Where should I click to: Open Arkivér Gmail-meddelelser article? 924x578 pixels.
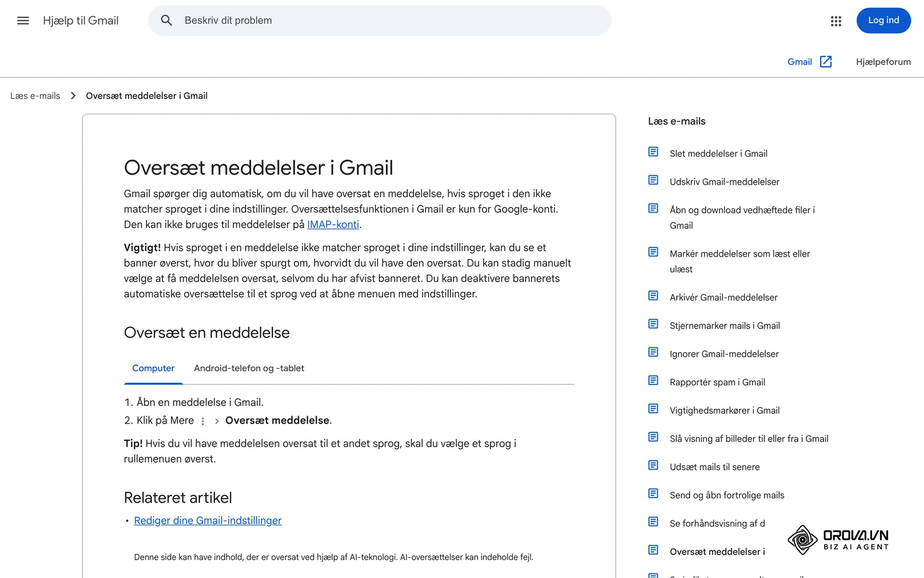click(x=724, y=298)
